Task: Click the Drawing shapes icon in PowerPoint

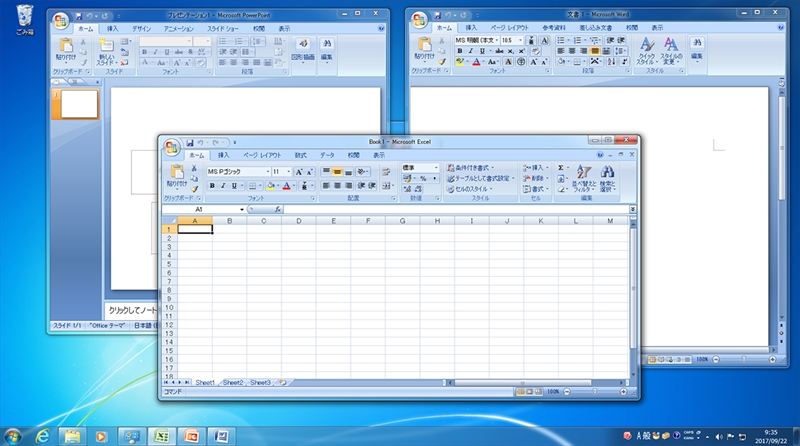Action: click(x=303, y=44)
